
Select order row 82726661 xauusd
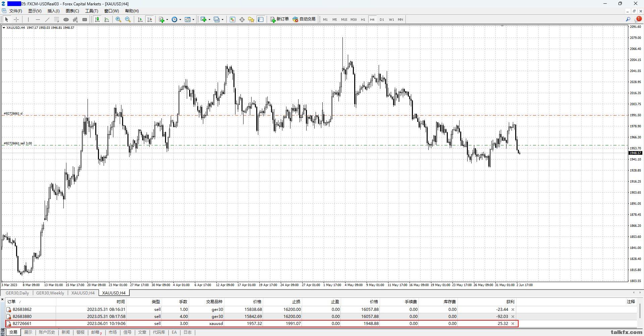[262, 324]
